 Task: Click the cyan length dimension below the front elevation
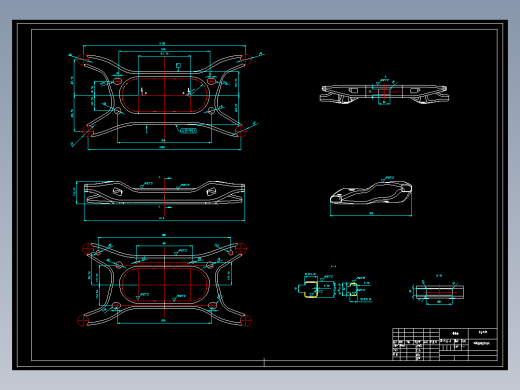(164, 219)
